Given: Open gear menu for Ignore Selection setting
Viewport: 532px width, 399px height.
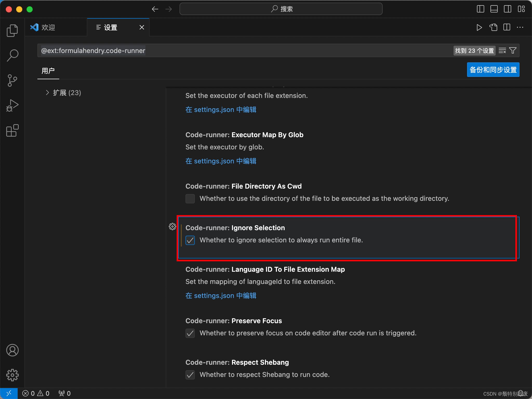Looking at the screenshot, I should [172, 227].
